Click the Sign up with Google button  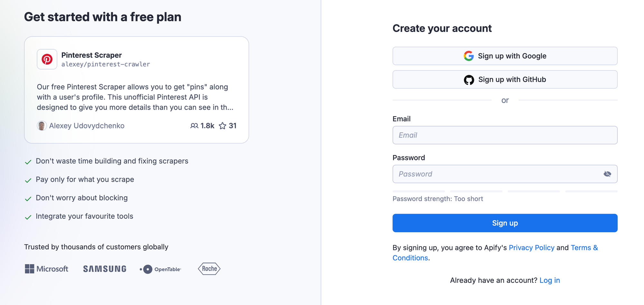(x=505, y=56)
